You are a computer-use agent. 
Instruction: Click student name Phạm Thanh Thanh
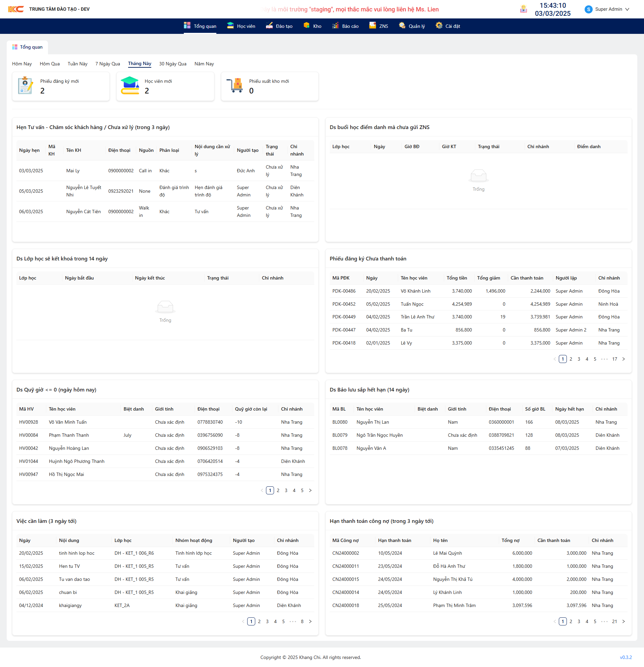69,435
